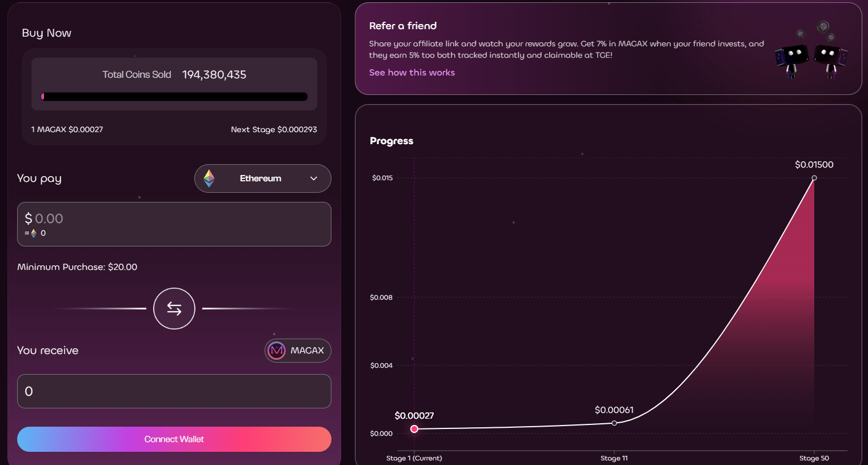
Task: Click the Minimum Purchase $20.00 text
Action: tap(77, 267)
